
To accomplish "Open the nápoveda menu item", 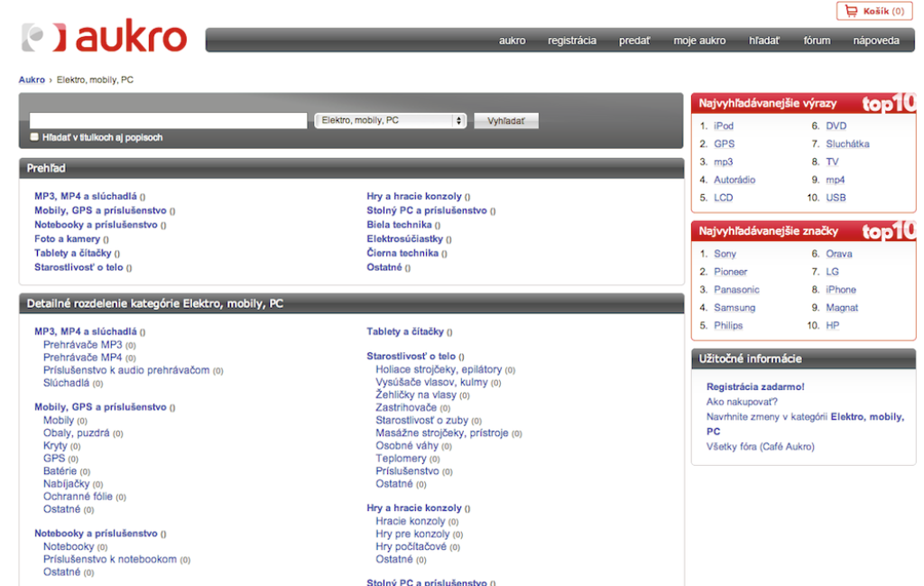I will coord(876,41).
